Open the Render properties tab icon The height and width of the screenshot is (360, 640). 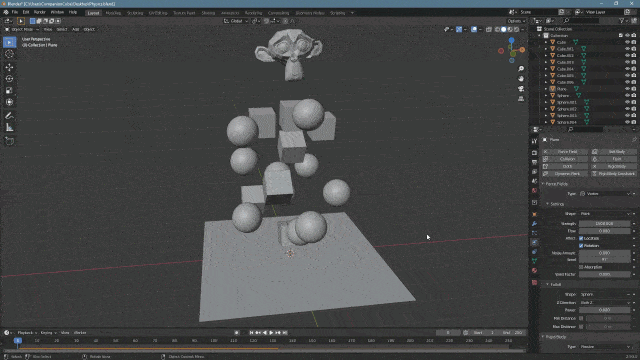pyautogui.click(x=534, y=153)
